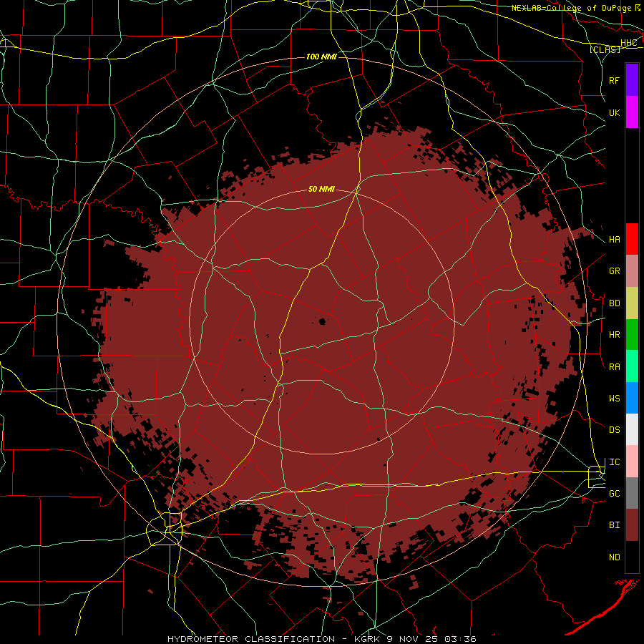Image resolution: width=644 pixels, height=644 pixels.
Task: Click the GR pink legend swatch
Action: pos(632,270)
